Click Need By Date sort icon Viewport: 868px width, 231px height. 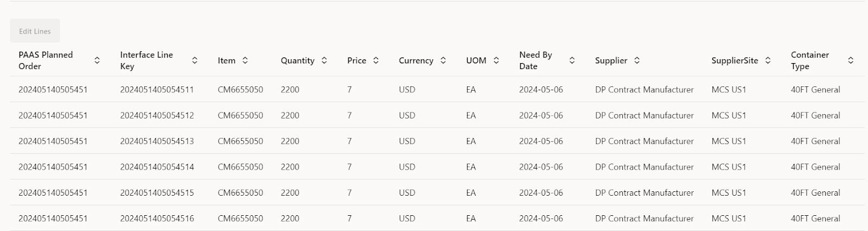click(572, 60)
